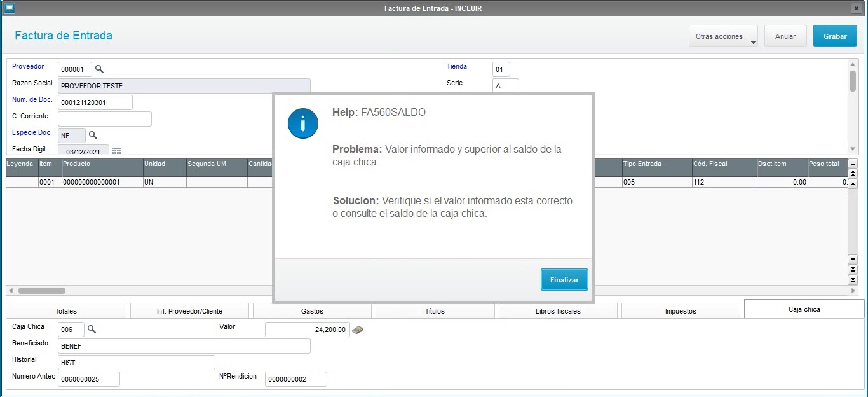Click the grid horizontal scrollbar right arrow
868x397 pixels.
[x=853, y=291]
